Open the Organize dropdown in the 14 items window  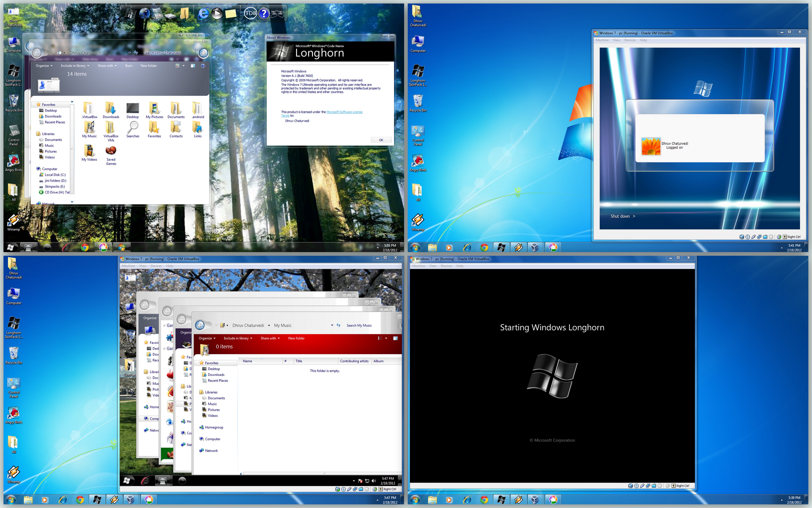tap(44, 66)
